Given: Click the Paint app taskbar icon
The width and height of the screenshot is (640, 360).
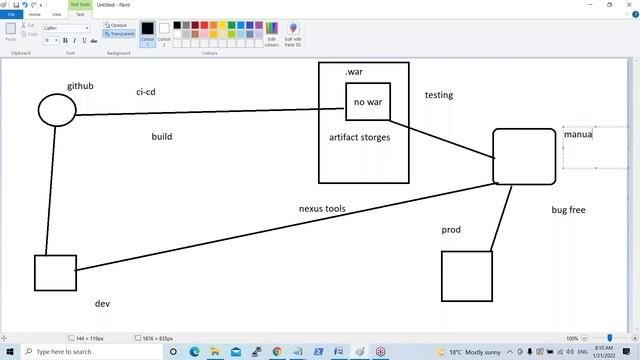Looking at the screenshot, I should pos(360,351).
